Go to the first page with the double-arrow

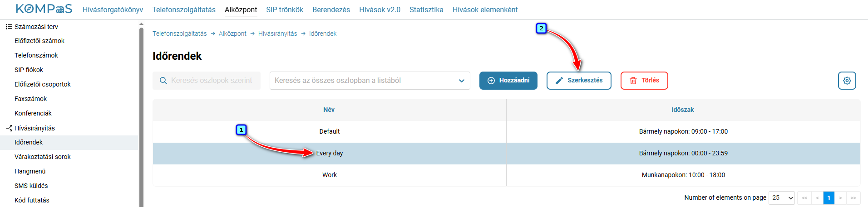coord(804,198)
